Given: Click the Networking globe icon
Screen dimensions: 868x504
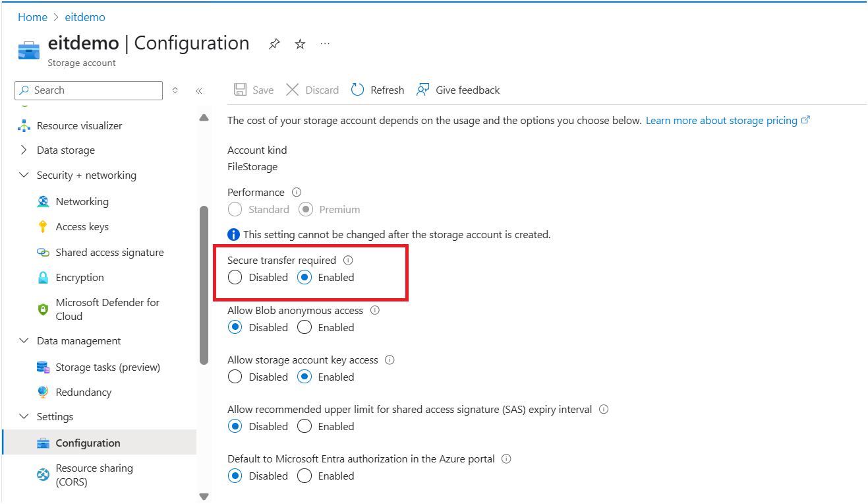Looking at the screenshot, I should pos(43,202).
